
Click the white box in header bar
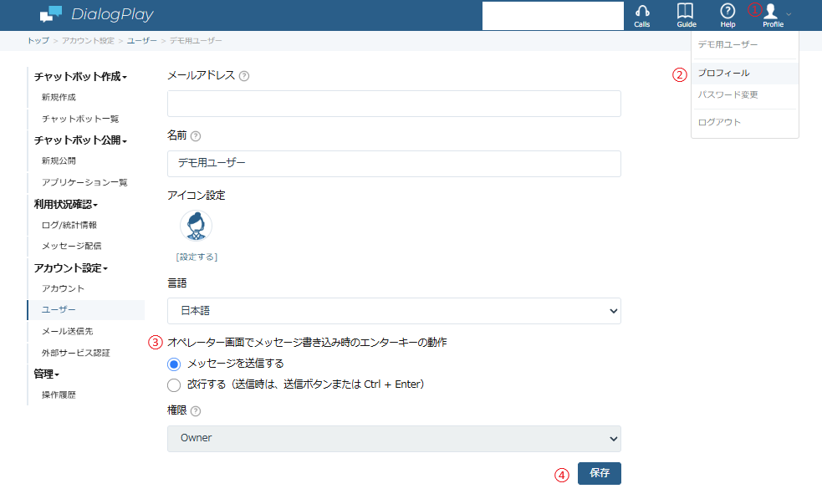[x=553, y=16]
